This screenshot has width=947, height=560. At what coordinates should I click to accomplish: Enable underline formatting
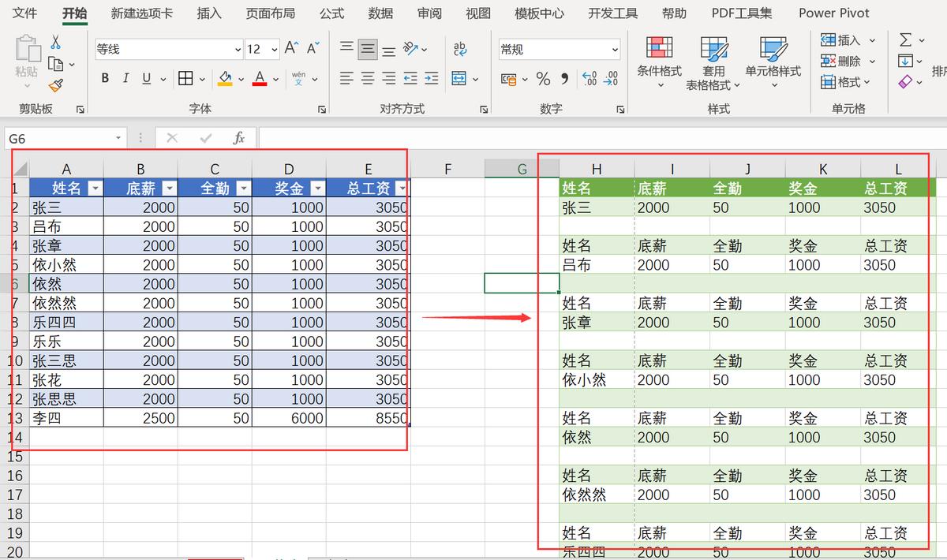[146, 78]
